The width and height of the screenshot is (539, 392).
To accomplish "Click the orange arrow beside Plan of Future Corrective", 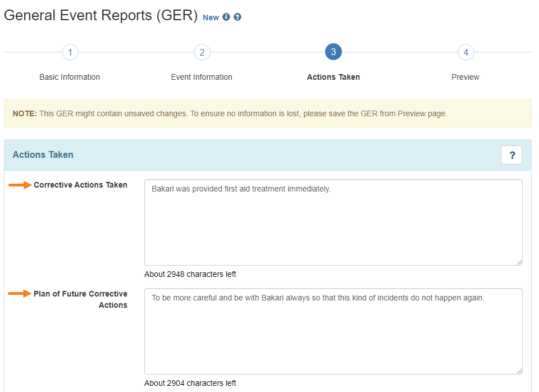I will [x=20, y=294].
